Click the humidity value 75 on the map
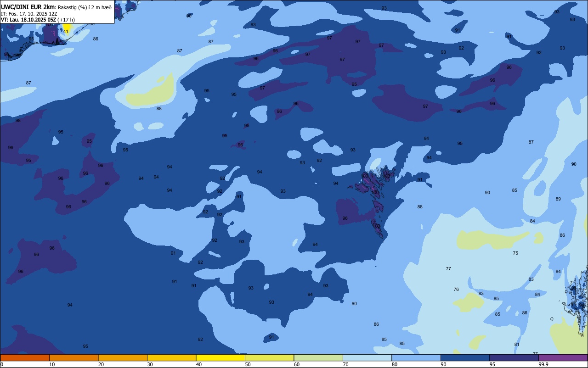Viewport: 588px width, 368px height. pyautogui.click(x=515, y=253)
